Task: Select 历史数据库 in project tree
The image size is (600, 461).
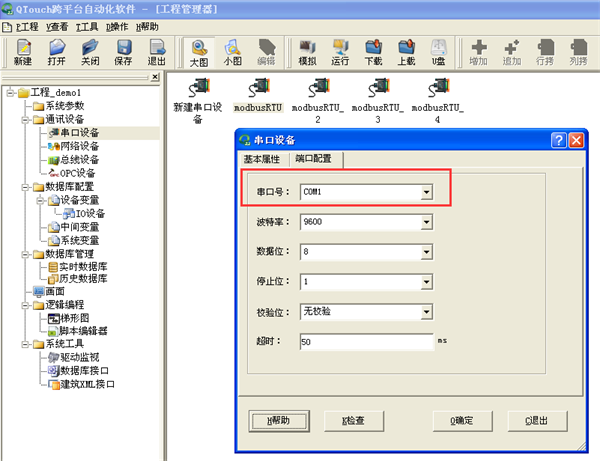Action: pyautogui.click(x=78, y=279)
